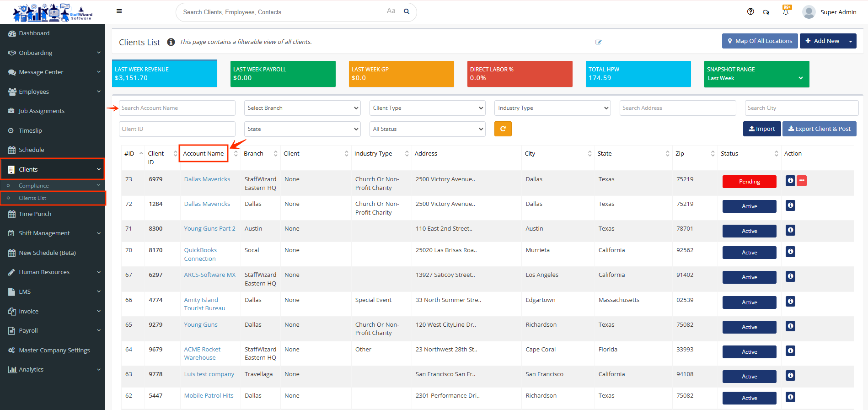Click the edit page description pencil icon

click(x=598, y=42)
